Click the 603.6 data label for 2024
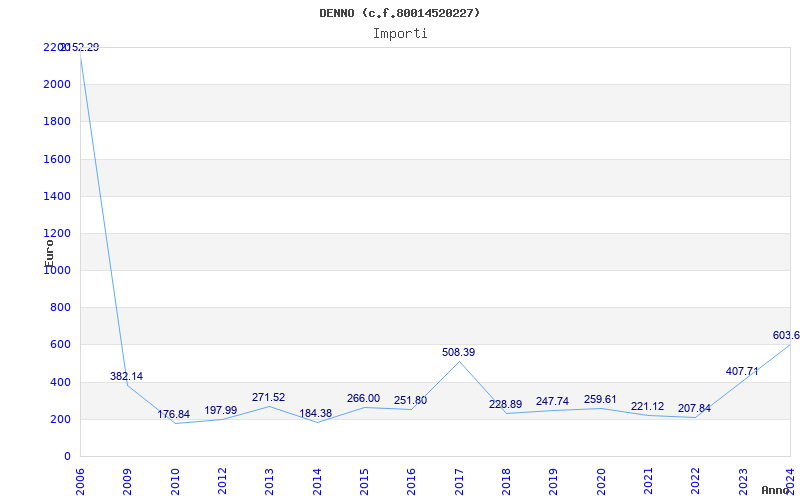The width and height of the screenshot is (800, 500). (786, 336)
